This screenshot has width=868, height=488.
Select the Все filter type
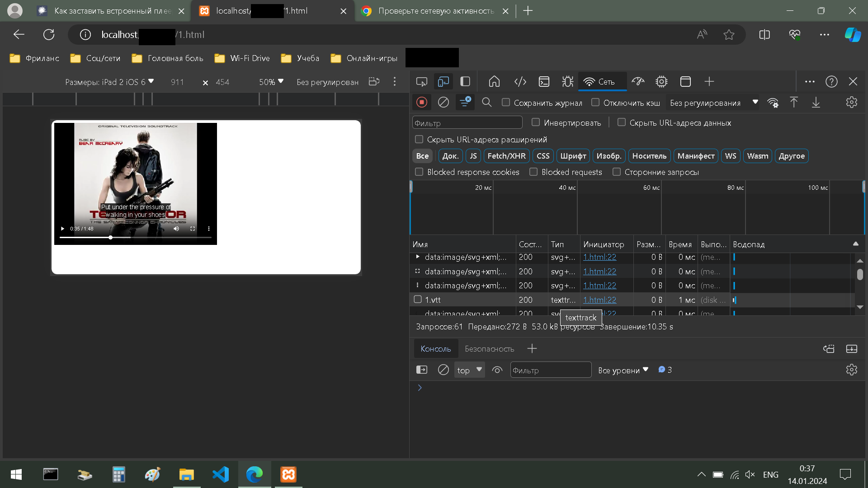tap(422, 156)
